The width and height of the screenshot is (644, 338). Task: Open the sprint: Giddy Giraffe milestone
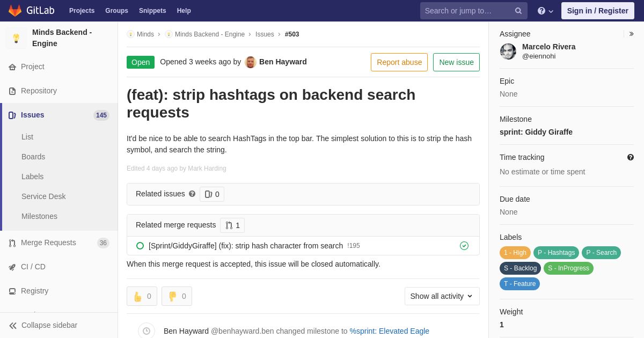(536, 132)
